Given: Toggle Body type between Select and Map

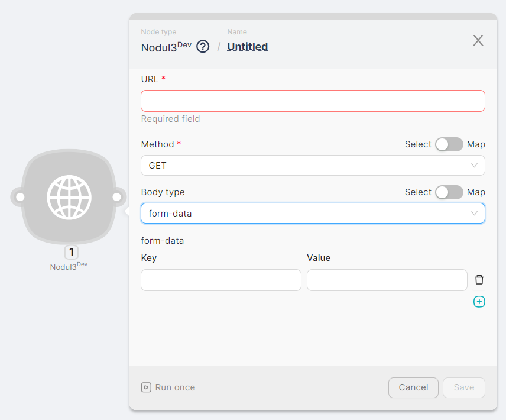Looking at the screenshot, I should [x=449, y=192].
